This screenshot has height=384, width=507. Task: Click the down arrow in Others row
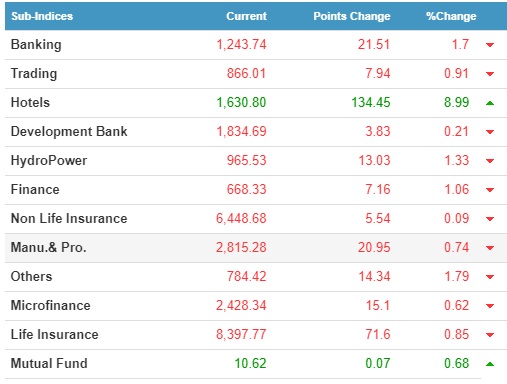click(490, 277)
